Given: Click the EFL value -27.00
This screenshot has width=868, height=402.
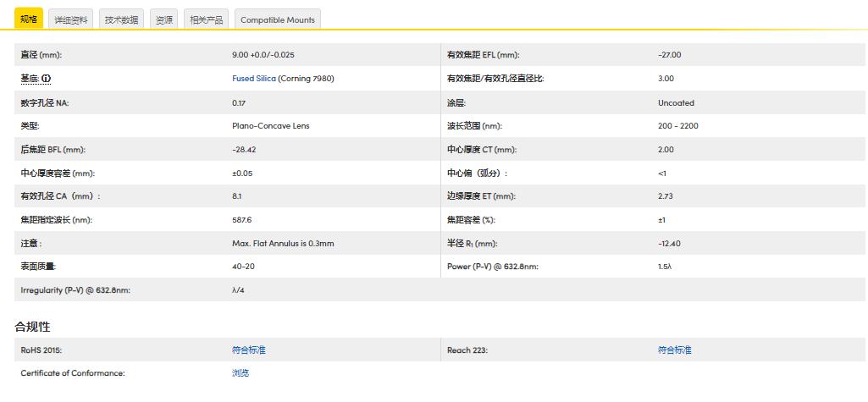Looking at the screenshot, I should click(669, 55).
